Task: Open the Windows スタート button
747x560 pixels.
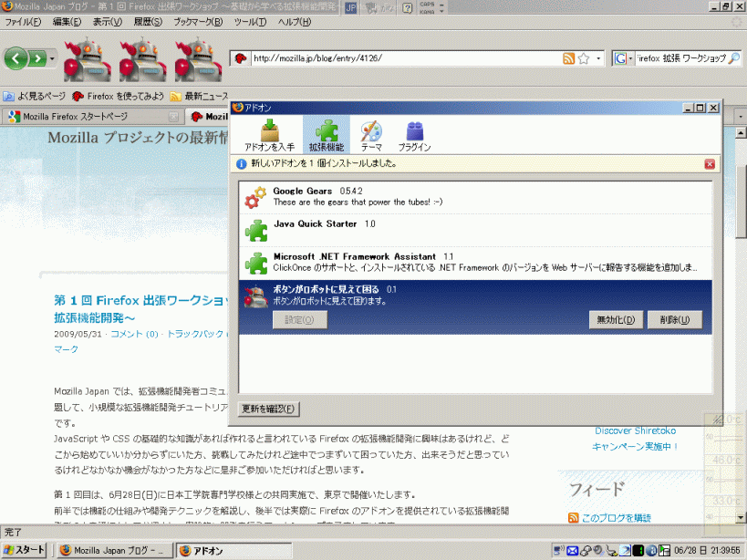Action: coord(24,551)
